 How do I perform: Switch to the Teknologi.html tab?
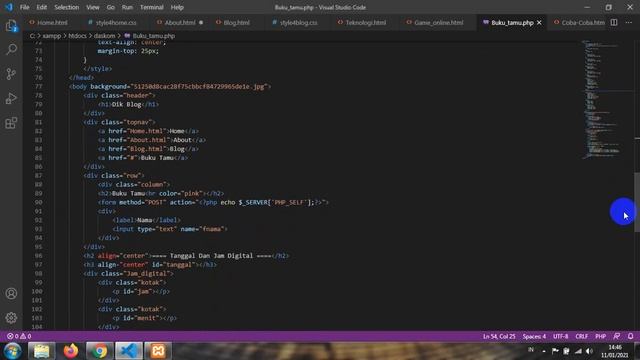point(365,22)
